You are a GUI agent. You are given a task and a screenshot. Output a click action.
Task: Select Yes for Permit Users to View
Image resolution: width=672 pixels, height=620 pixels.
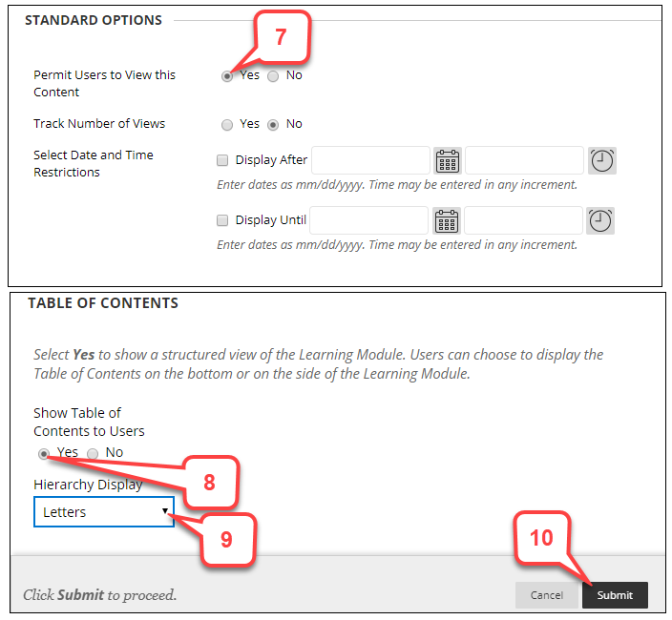pos(227,76)
